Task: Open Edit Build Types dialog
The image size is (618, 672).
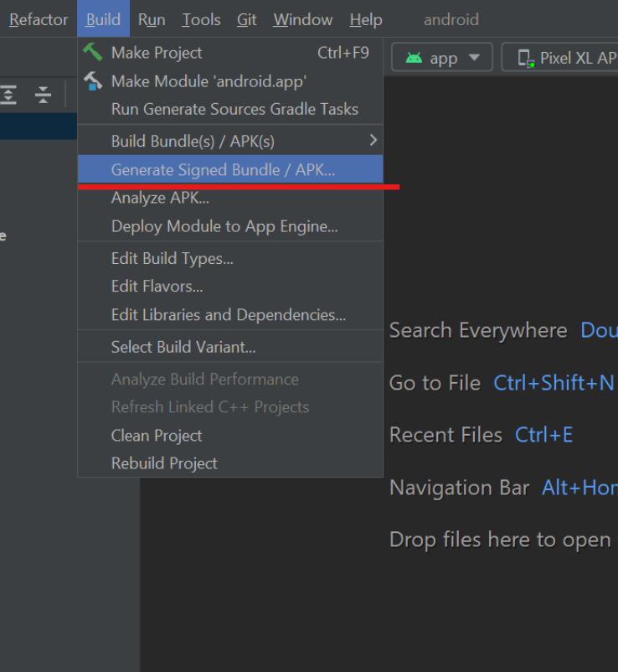Action: click(172, 258)
